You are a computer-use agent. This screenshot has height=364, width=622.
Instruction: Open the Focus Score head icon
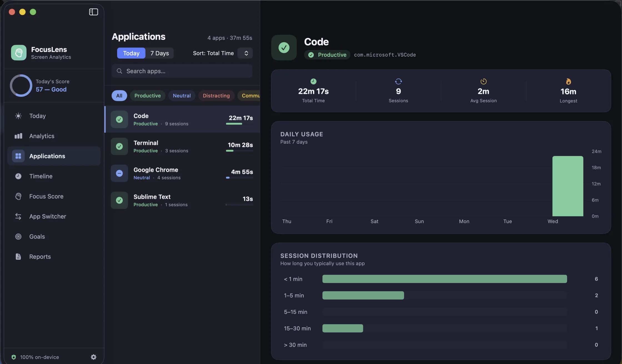click(x=18, y=196)
